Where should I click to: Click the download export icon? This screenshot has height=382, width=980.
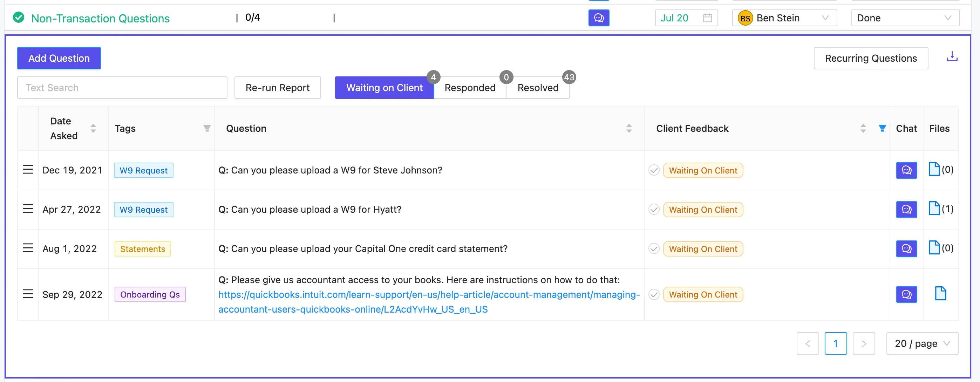pos(952,56)
